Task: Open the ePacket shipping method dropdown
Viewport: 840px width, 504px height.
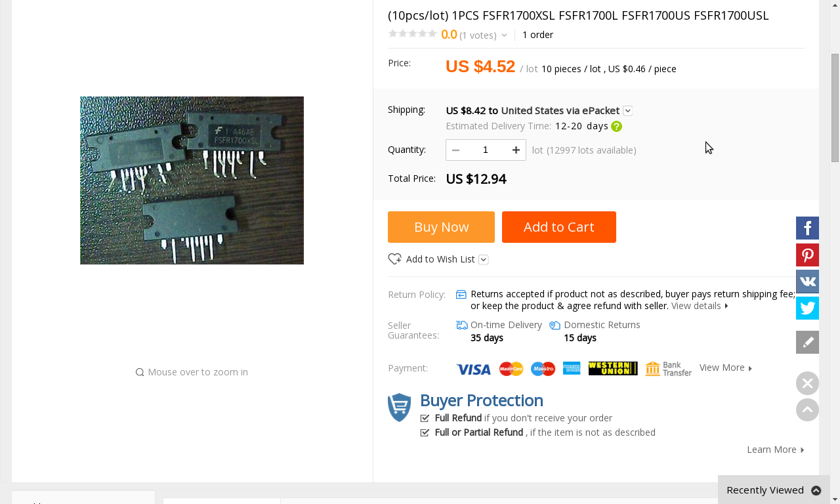Action: [x=628, y=111]
